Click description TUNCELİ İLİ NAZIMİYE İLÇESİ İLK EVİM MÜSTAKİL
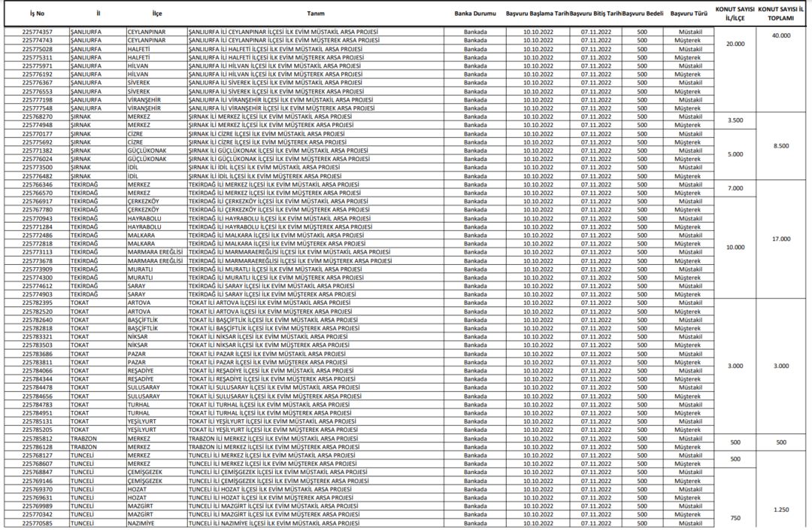Image resolution: width=812 pixels, height=532 pixels. [274, 523]
